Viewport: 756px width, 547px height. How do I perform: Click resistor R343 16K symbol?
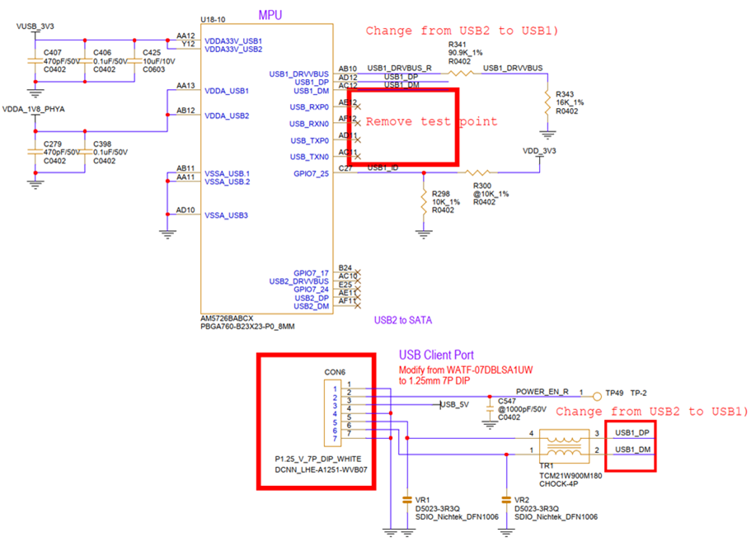pyautogui.click(x=547, y=103)
